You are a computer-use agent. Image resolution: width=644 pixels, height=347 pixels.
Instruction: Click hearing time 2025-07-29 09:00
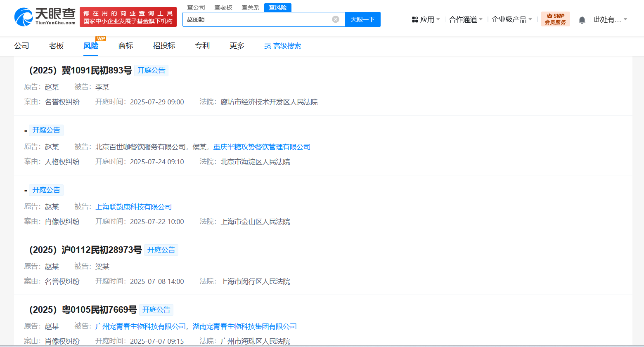click(x=157, y=102)
